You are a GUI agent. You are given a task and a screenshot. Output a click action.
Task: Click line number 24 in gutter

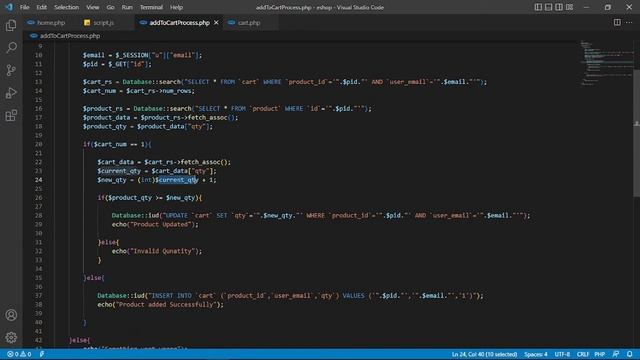[x=38, y=180]
